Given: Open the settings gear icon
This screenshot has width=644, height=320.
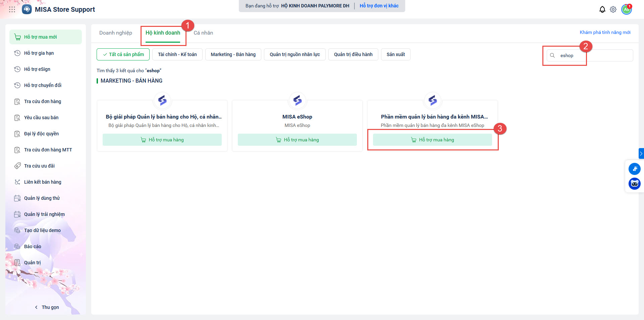Looking at the screenshot, I should coord(613,9).
